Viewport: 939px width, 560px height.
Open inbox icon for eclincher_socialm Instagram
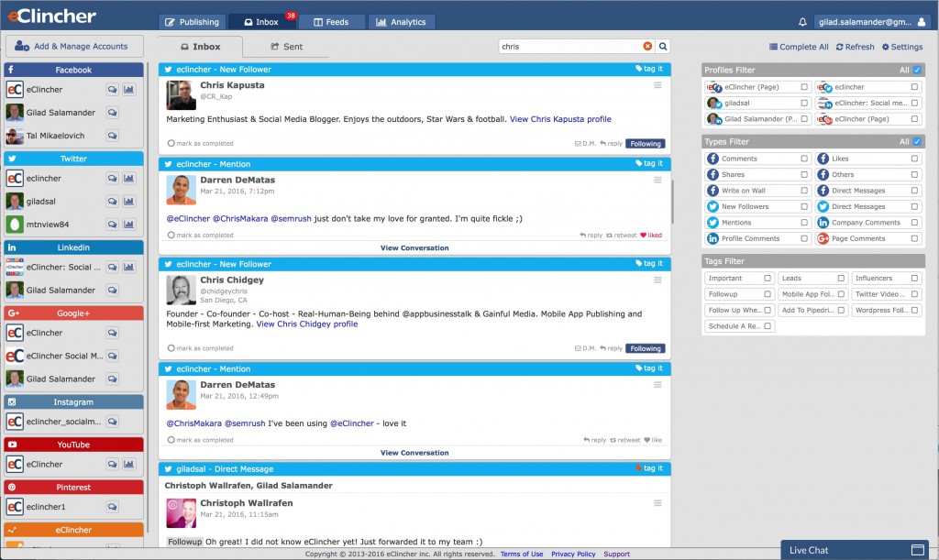pyautogui.click(x=112, y=422)
